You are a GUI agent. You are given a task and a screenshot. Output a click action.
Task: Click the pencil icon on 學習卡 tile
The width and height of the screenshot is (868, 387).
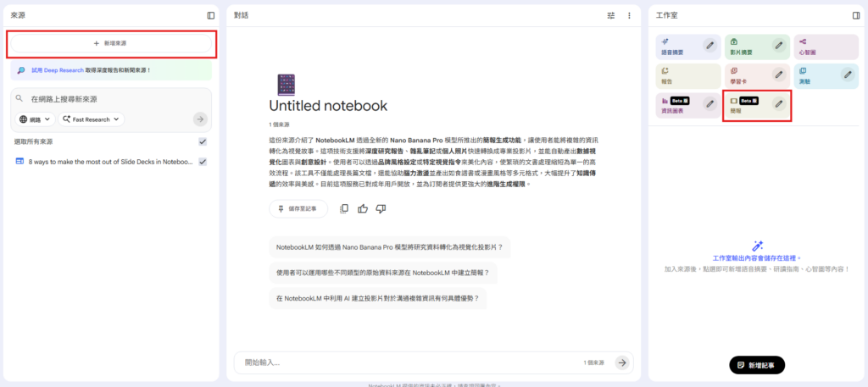pyautogui.click(x=779, y=74)
